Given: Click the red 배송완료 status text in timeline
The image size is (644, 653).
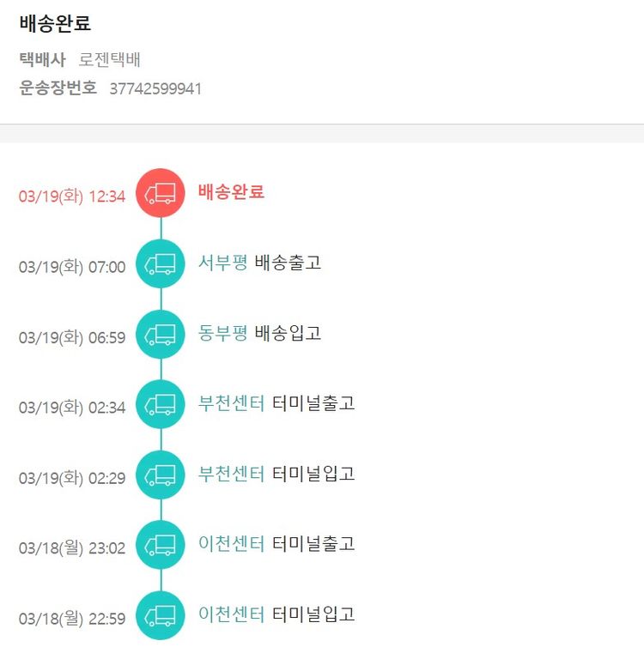Looking at the screenshot, I should coord(231,192).
